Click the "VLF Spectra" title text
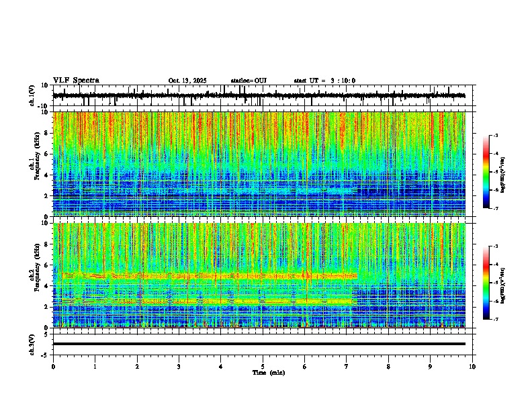This screenshot has height=411, width=532. (76, 81)
